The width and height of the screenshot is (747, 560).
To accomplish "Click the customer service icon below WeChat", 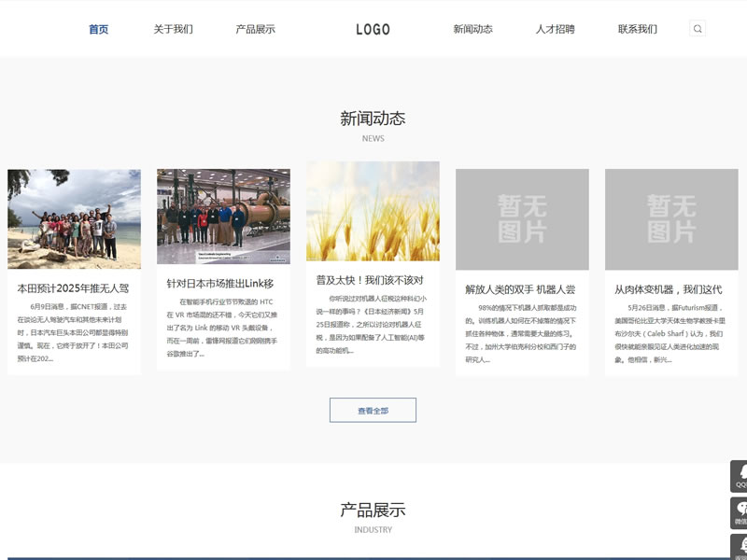I will (x=740, y=547).
